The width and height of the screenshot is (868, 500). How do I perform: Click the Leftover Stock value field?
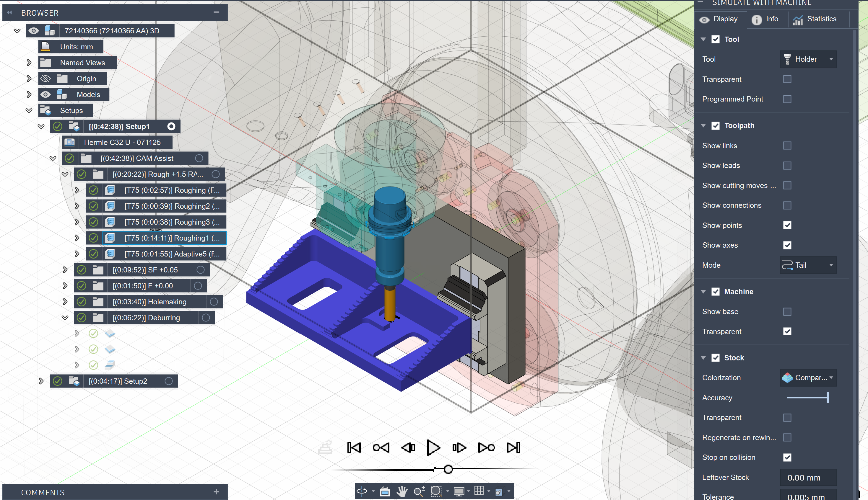808,478
